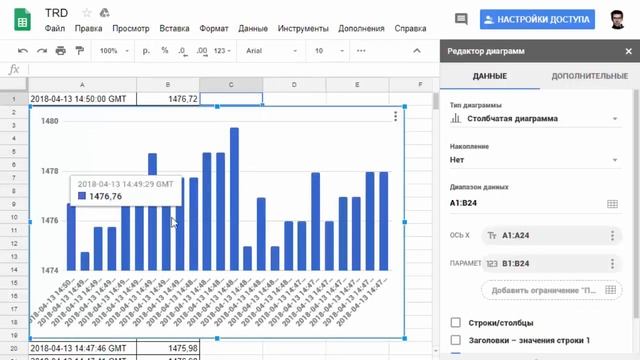
Task: Print the spreadsheet
Action: 60,51
